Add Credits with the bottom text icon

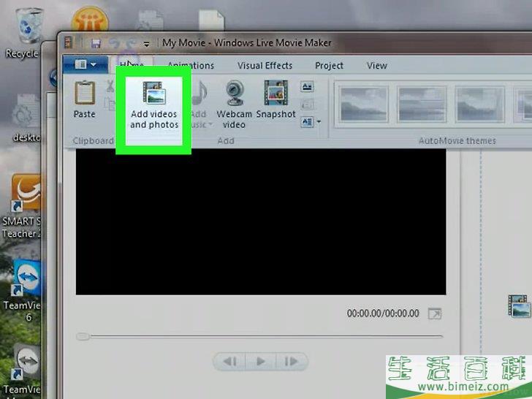tap(307, 121)
